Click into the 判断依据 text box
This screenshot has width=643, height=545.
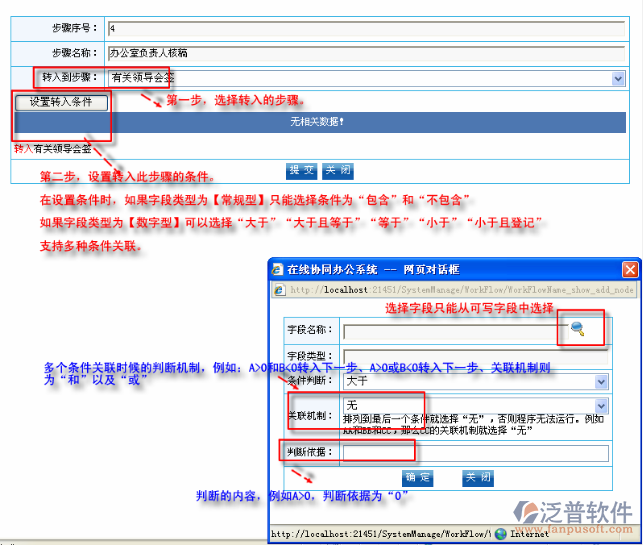475,453
